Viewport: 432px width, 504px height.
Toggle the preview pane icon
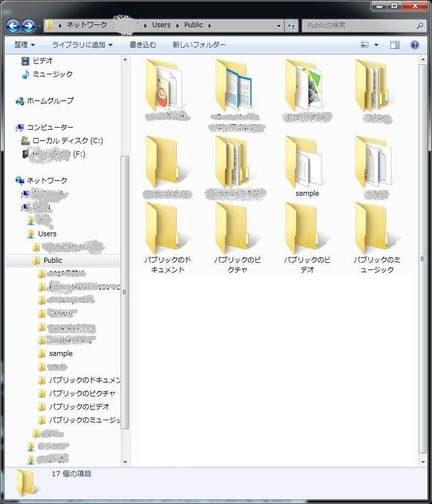[395, 45]
